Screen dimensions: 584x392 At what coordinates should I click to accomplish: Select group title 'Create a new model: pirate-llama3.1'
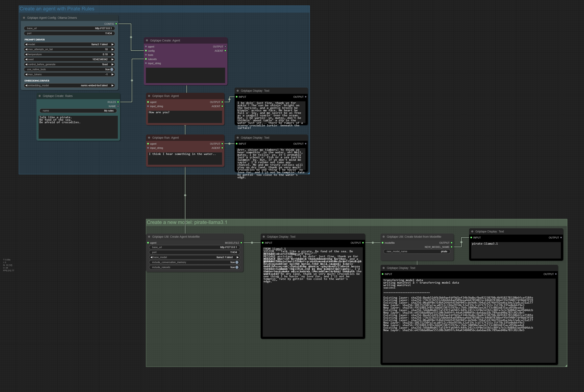tap(187, 222)
